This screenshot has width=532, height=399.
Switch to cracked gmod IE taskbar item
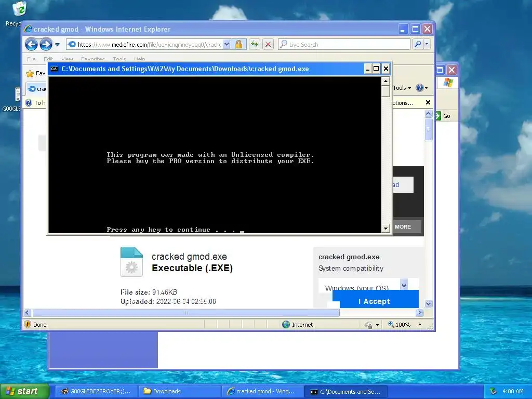coord(261,391)
